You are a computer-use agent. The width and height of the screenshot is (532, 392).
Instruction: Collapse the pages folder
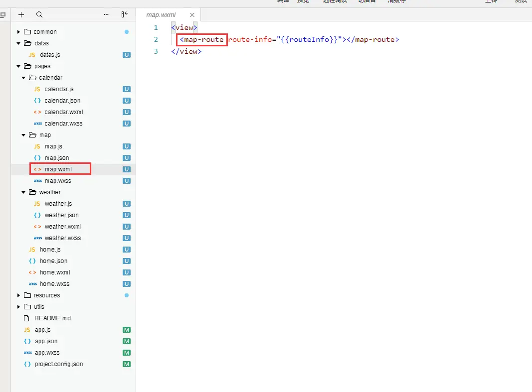(x=18, y=66)
